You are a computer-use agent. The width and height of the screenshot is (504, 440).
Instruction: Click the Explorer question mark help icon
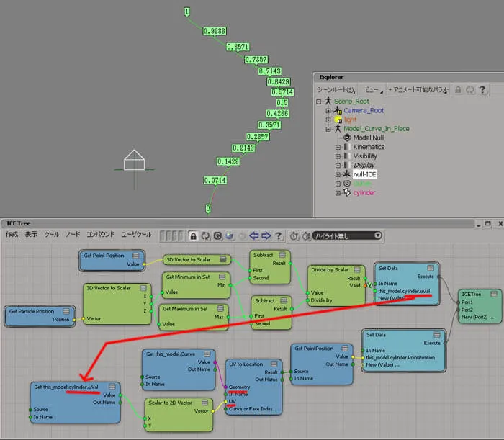click(x=482, y=90)
